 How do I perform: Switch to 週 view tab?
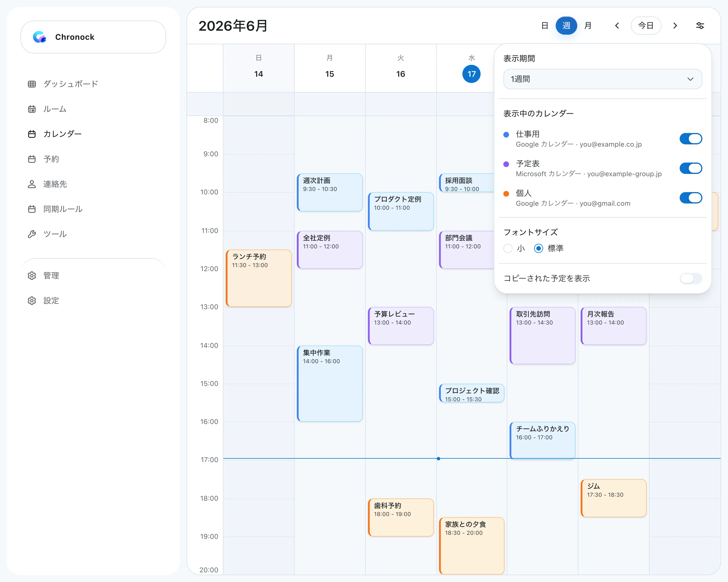click(566, 26)
